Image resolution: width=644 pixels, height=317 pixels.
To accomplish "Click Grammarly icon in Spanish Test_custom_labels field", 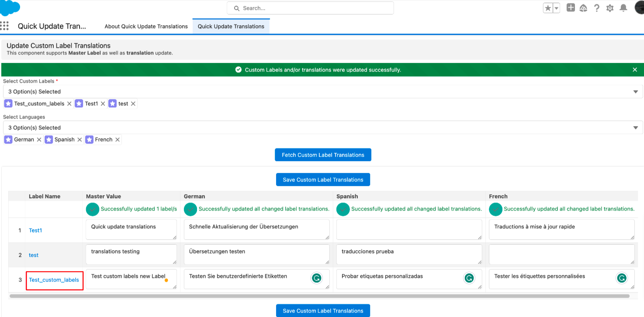I will pos(469,278).
